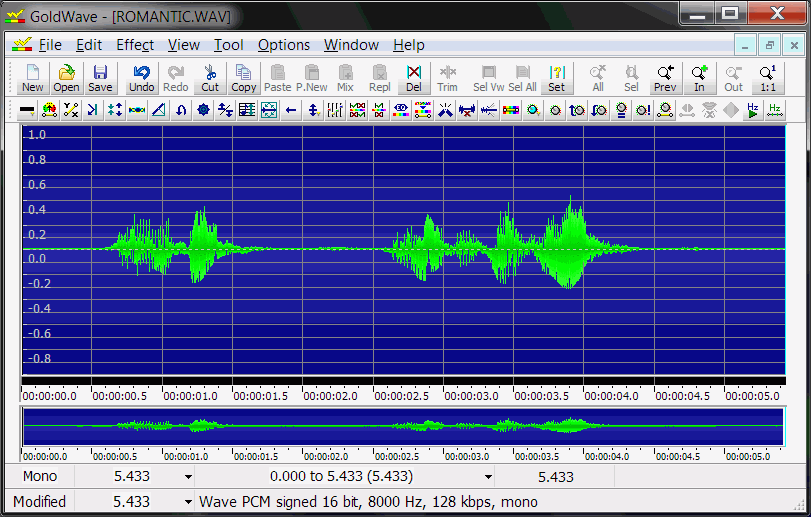
Task: Expand the dropdown beside Mono length 5.433
Action: tap(188, 477)
